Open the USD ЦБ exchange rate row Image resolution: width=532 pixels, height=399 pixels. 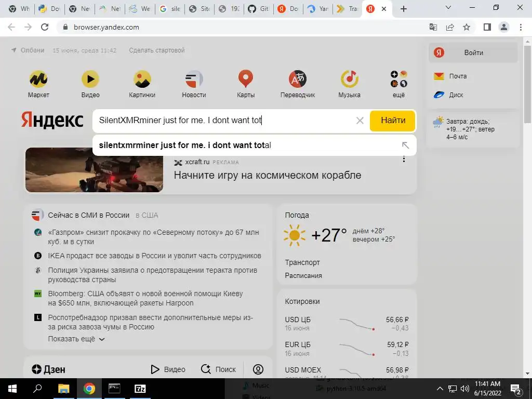[x=347, y=324]
